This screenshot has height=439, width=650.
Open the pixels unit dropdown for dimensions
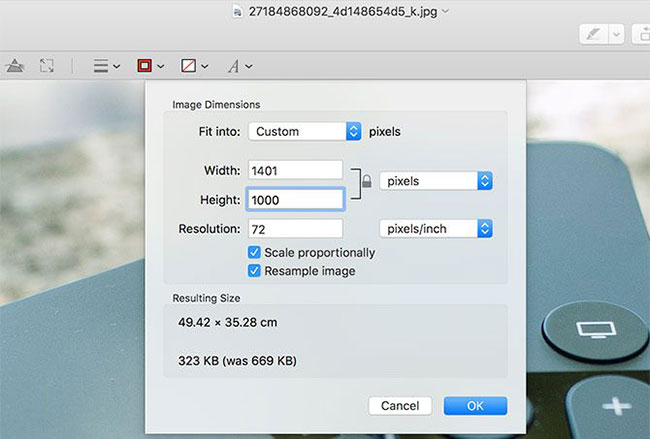point(436,181)
